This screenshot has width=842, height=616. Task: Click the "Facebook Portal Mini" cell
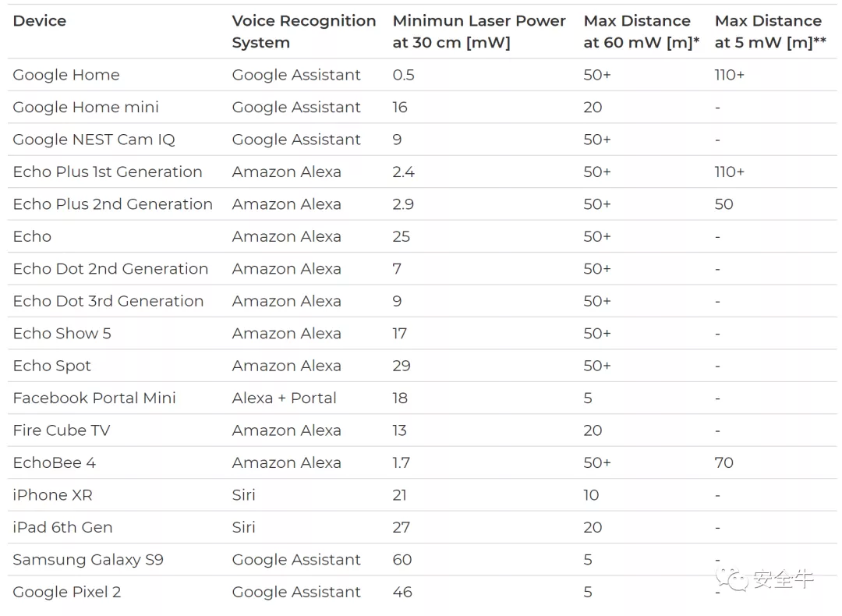tap(94, 398)
